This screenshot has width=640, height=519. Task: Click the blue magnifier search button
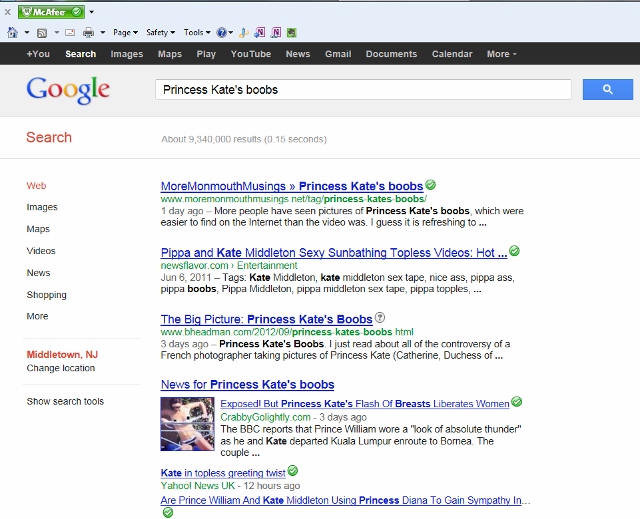pos(607,89)
